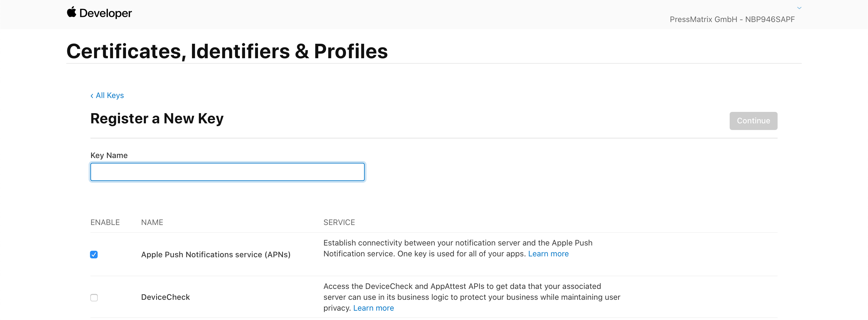Go back to All Keys
The width and height of the screenshot is (868, 320).
click(x=110, y=95)
